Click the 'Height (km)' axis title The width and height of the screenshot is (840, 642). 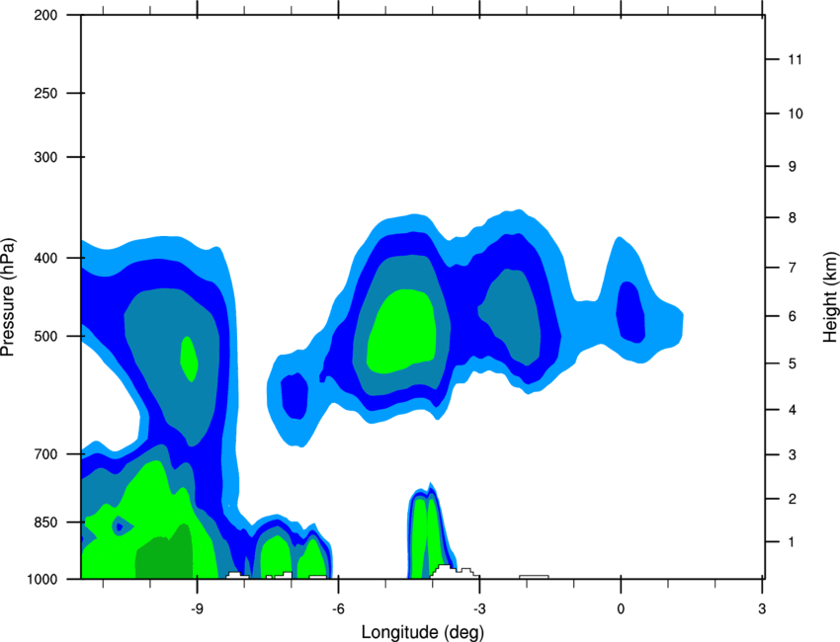tap(830, 297)
